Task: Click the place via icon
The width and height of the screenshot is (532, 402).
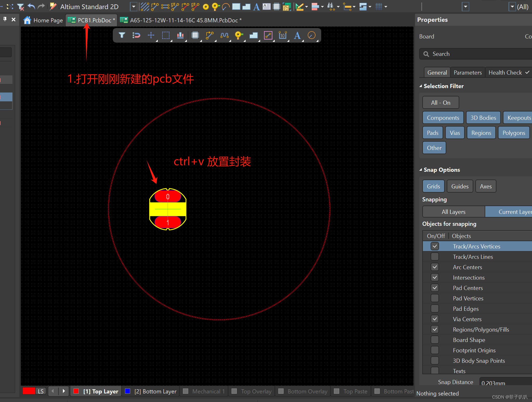Action: tap(239, 35)
